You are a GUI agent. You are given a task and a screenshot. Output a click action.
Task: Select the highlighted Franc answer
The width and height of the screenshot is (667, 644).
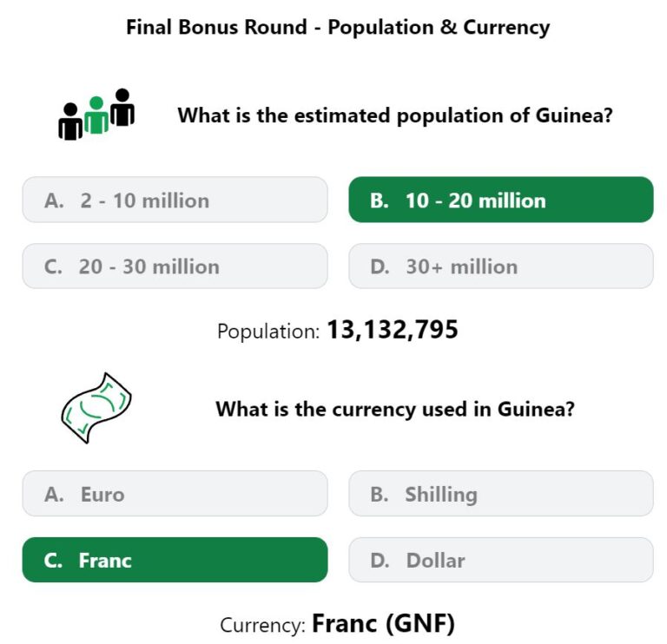coord(175,560)
